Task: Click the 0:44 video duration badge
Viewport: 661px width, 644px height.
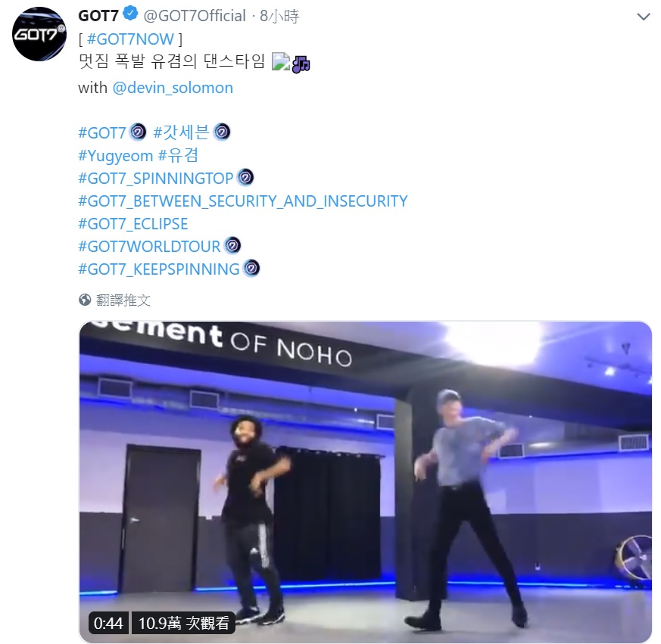Action: pos(108,623)
